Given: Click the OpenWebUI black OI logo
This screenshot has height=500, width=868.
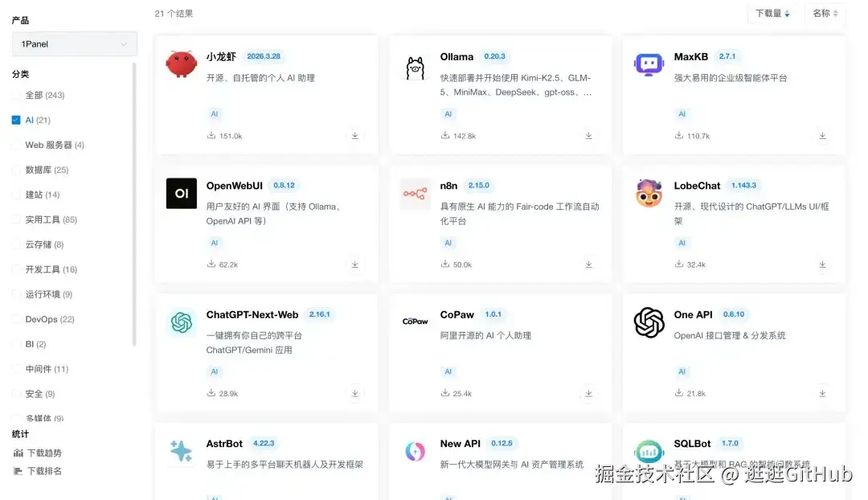Looking at the screenshot, I should pos(182,193).
